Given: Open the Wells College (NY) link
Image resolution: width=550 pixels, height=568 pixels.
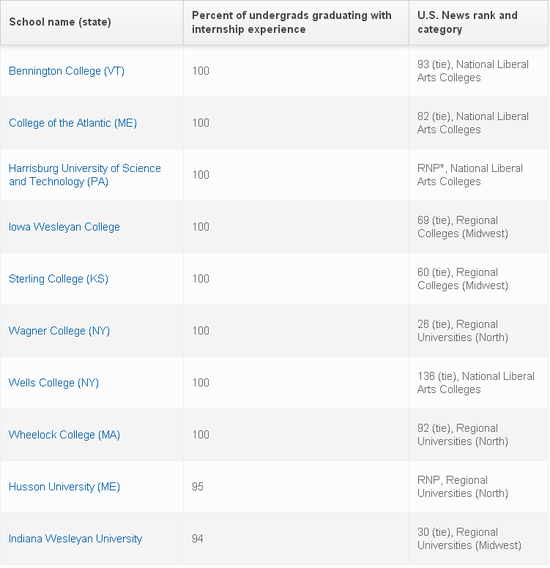Looking at the screenshot, I should coord(54,383).
